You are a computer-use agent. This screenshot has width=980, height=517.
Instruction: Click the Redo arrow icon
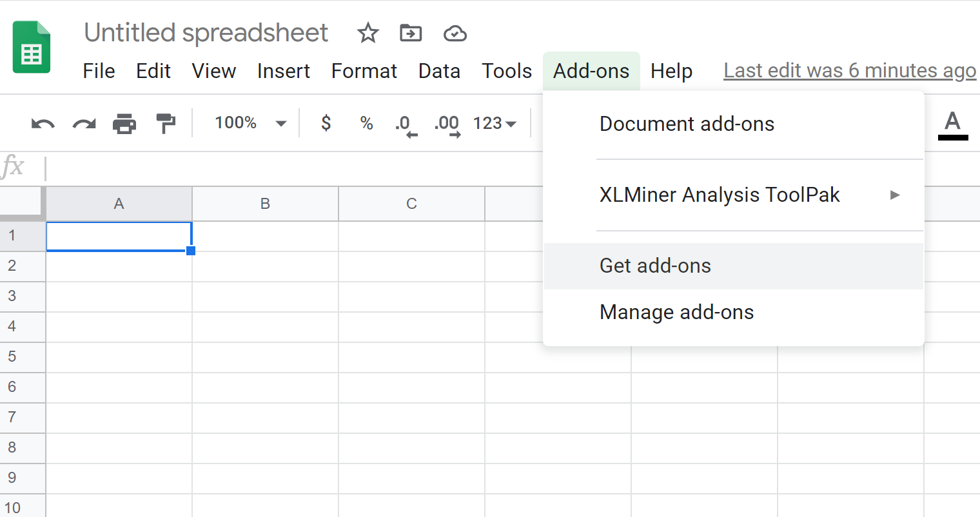pyautogui.click(x=84, y=124)
